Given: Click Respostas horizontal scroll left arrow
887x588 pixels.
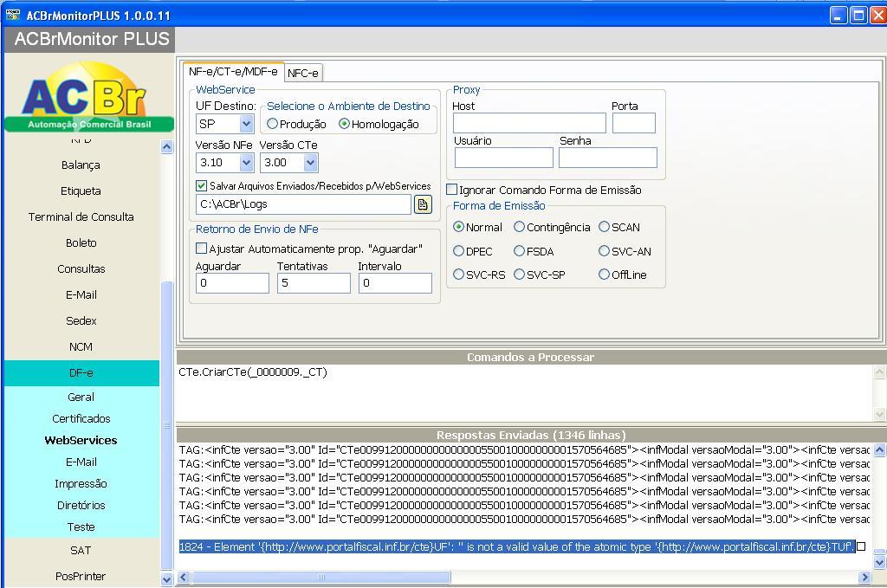Looking at the screenshot, I should click(184, 578).
